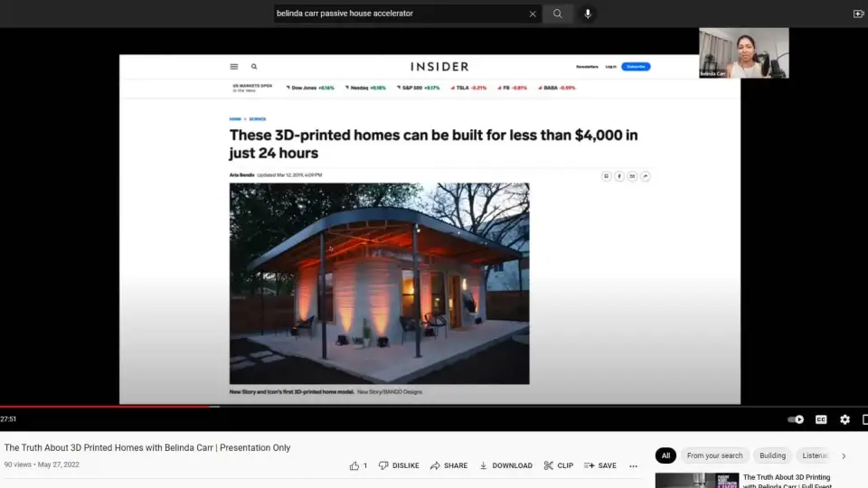Open the SHARE dialog

point(448,465)
